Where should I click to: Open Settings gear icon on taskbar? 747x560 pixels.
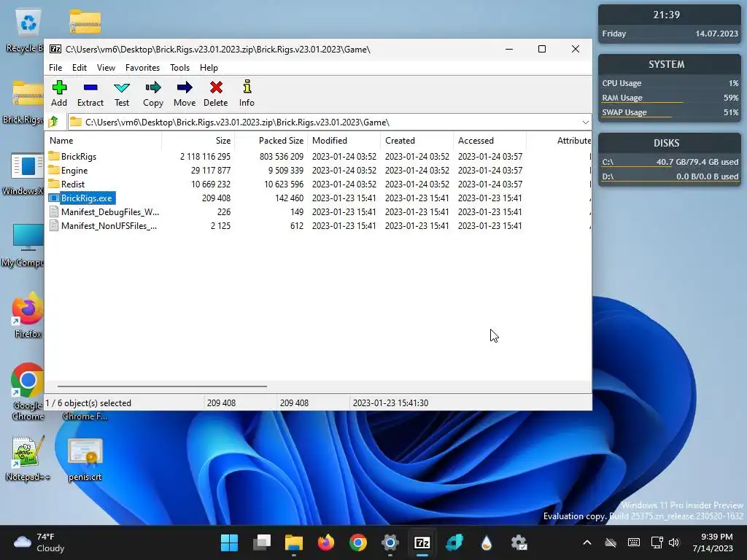pyautogui.click(x=390, y=542)
